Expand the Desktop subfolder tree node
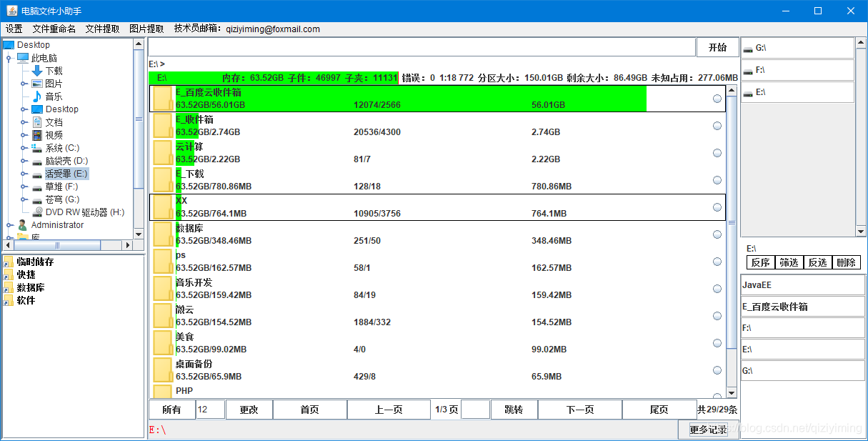This screenshot has width=868, height=441. (x=24, y=109)
